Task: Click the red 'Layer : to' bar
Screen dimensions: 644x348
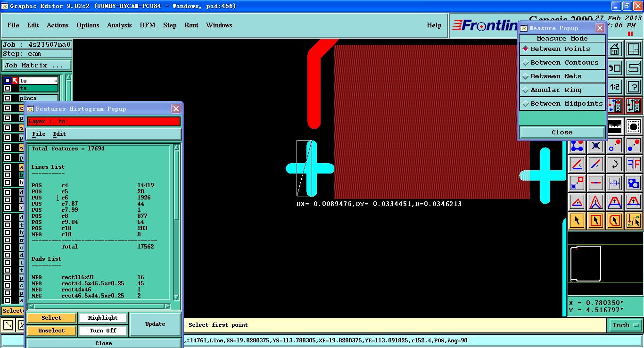Action: [104, 121]
